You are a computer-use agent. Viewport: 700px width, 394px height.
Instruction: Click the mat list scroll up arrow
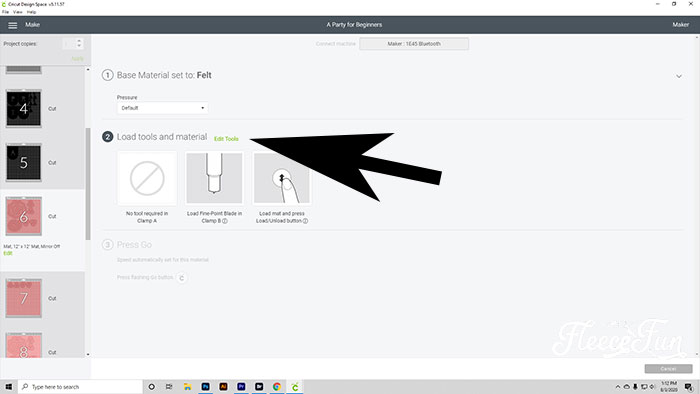88,70
